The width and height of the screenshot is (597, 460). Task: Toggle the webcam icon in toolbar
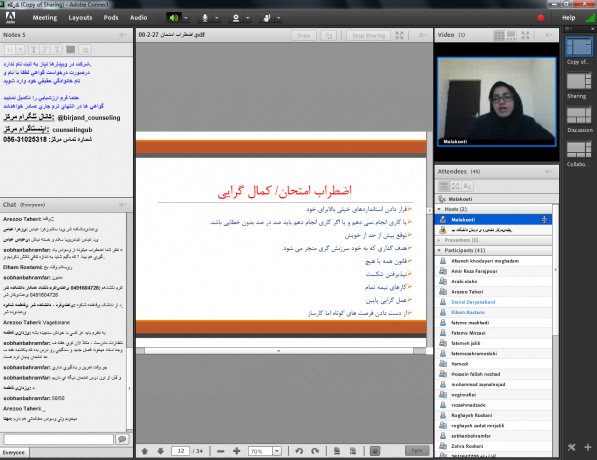tap(236, 18)
